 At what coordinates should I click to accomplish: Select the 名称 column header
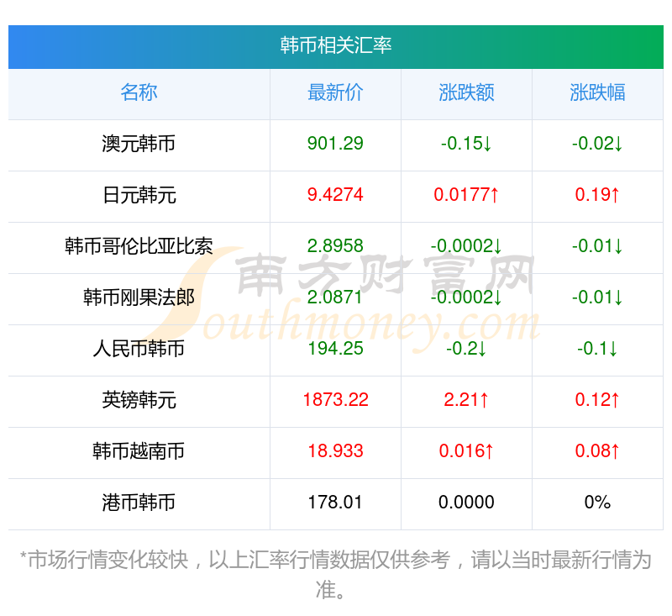139,92
